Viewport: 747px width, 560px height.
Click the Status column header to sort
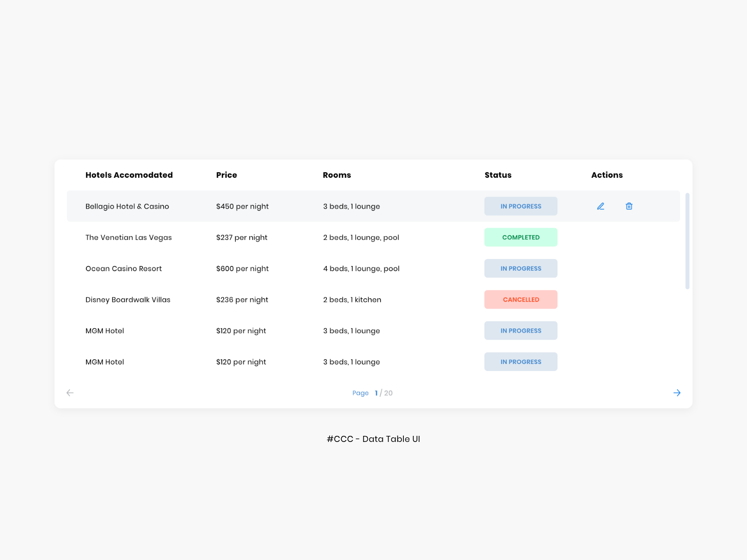[498, 175]
